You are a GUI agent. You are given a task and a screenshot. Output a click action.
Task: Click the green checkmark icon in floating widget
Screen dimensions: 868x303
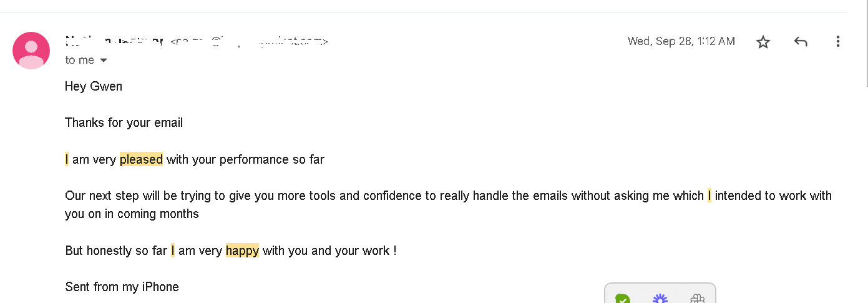point(622,299)
